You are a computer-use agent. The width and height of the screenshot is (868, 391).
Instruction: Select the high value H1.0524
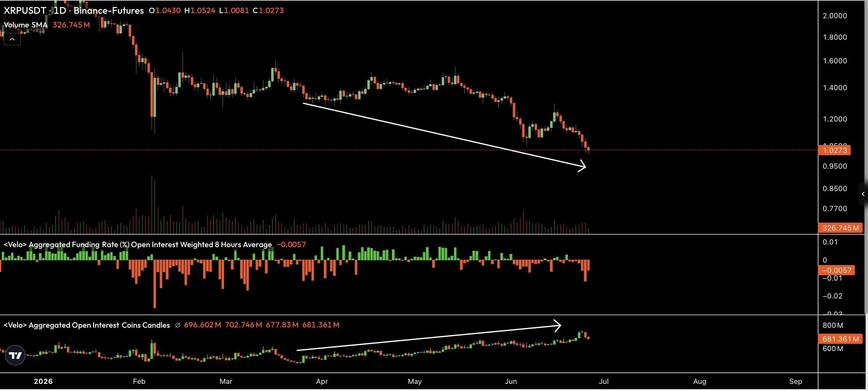[200, 10]
